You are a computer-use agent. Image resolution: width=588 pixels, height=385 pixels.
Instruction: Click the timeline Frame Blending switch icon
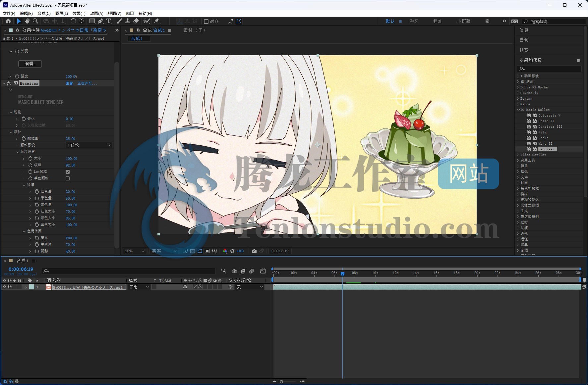243,271
